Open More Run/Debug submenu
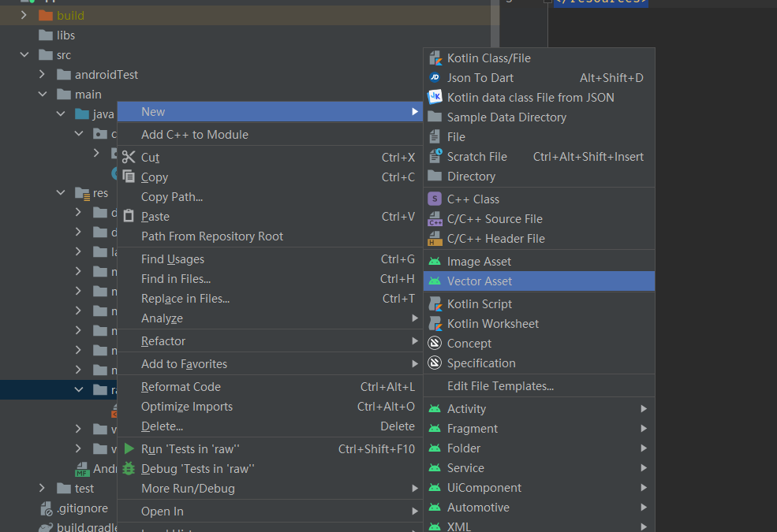This screenshot has height=532, width=777. click(x=270, y=489)
